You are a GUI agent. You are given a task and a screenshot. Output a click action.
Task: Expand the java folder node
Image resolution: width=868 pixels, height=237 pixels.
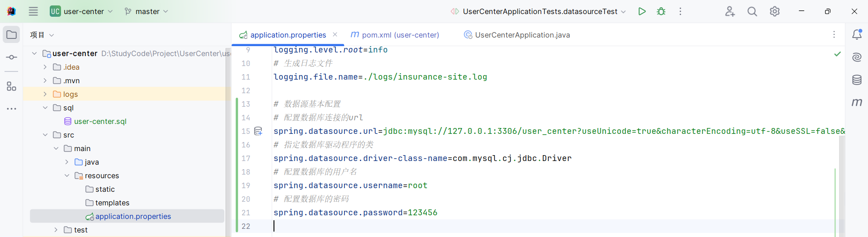tap(67, 162)
